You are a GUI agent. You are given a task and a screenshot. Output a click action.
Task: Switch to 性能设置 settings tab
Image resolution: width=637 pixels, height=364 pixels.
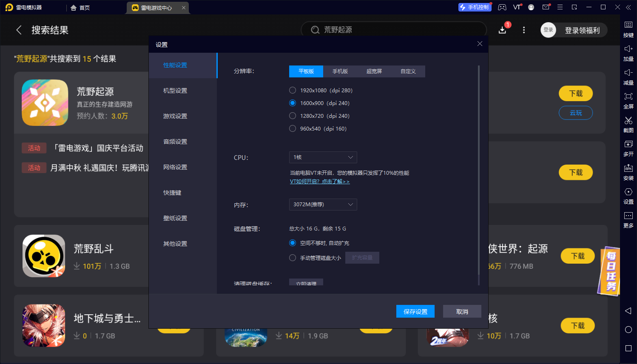pyautogui.click(x=183, y=65)
